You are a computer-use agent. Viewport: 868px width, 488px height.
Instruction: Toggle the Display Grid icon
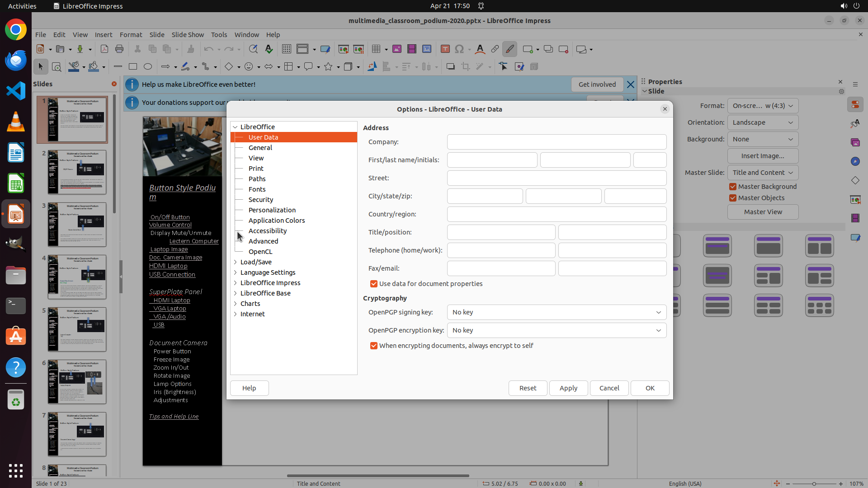286,49
